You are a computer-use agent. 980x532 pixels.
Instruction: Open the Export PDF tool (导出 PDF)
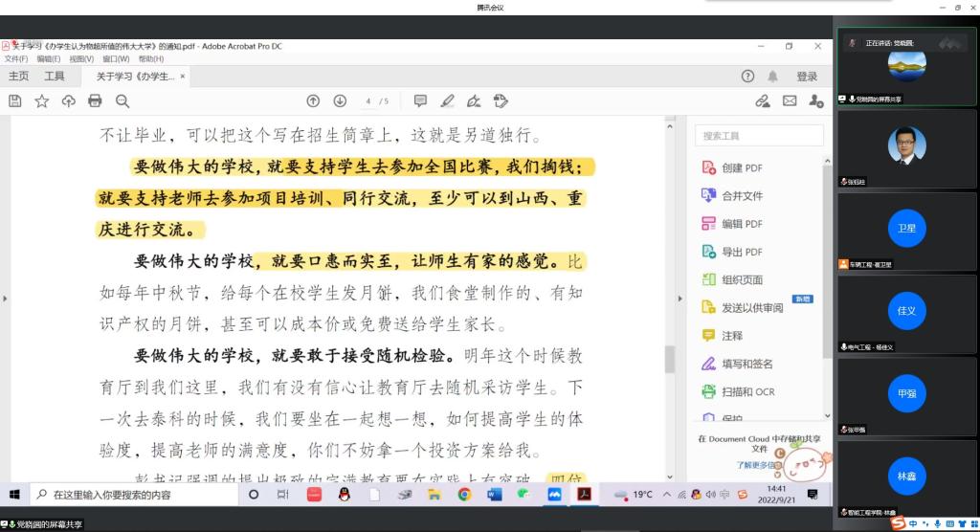(732, 252)
